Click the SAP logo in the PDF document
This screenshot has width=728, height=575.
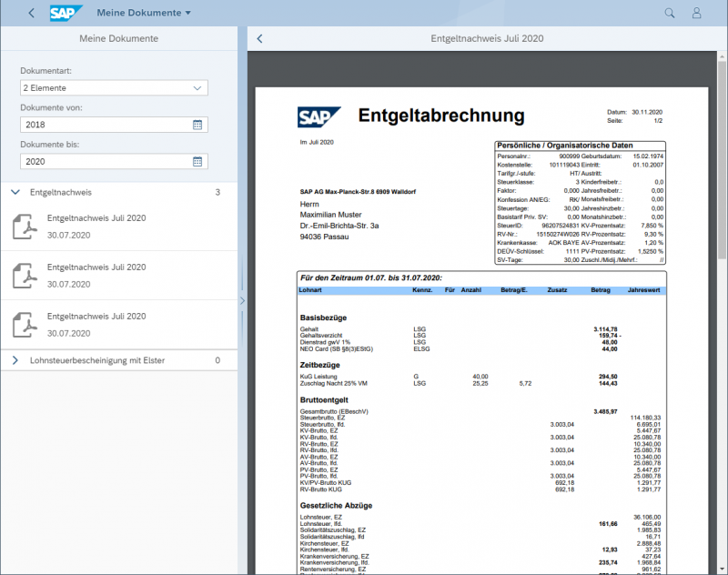point(319,117)
